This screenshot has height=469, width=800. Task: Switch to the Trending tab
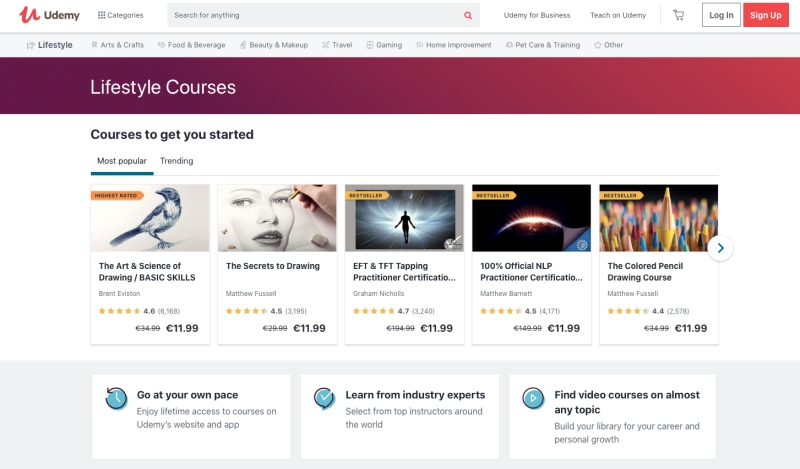[177, 161]
